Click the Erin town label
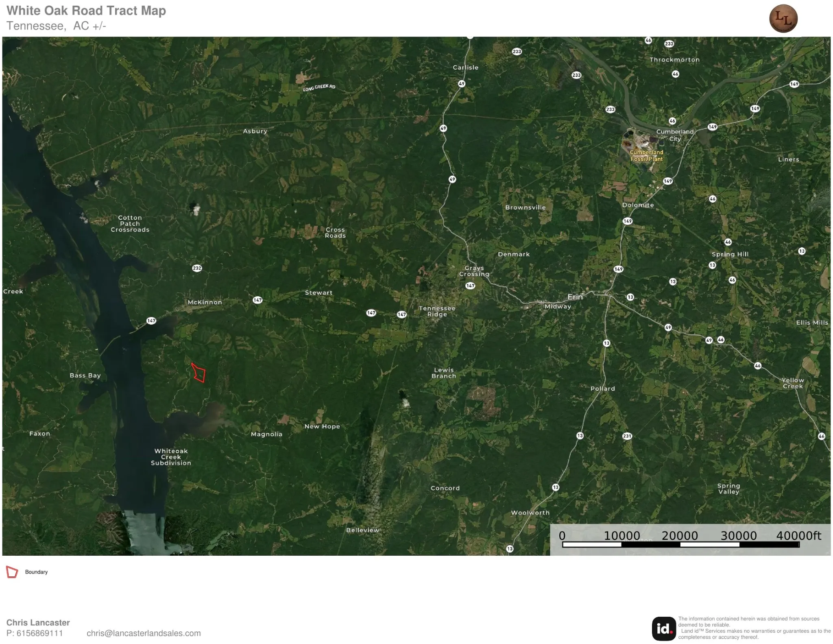 575,297
